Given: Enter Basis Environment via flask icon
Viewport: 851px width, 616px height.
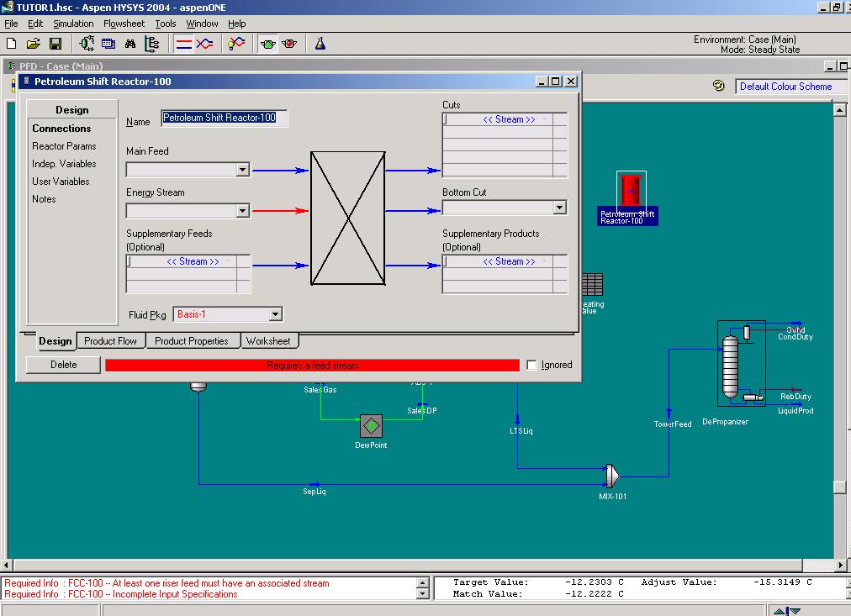Looking at the screenshot, I should coord(320,44).
